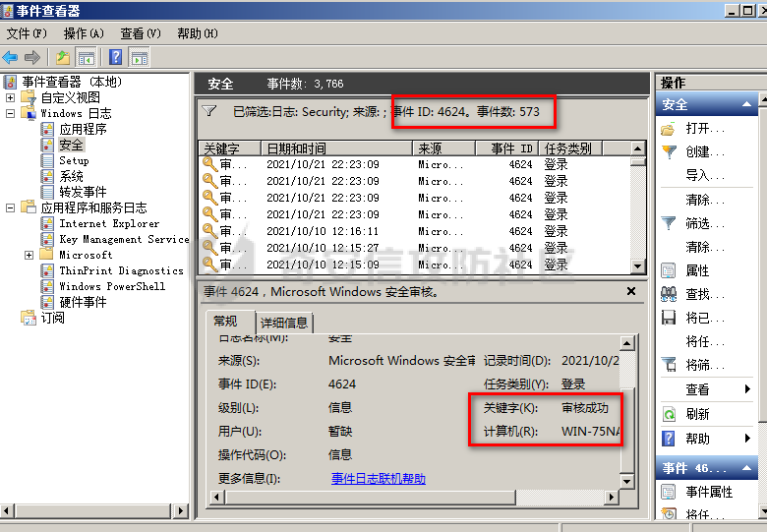Viewport: 767px width, 532px height.
Task: Open the 查看(V) menu
Action: pyautogui.click(x=141, y=33)
